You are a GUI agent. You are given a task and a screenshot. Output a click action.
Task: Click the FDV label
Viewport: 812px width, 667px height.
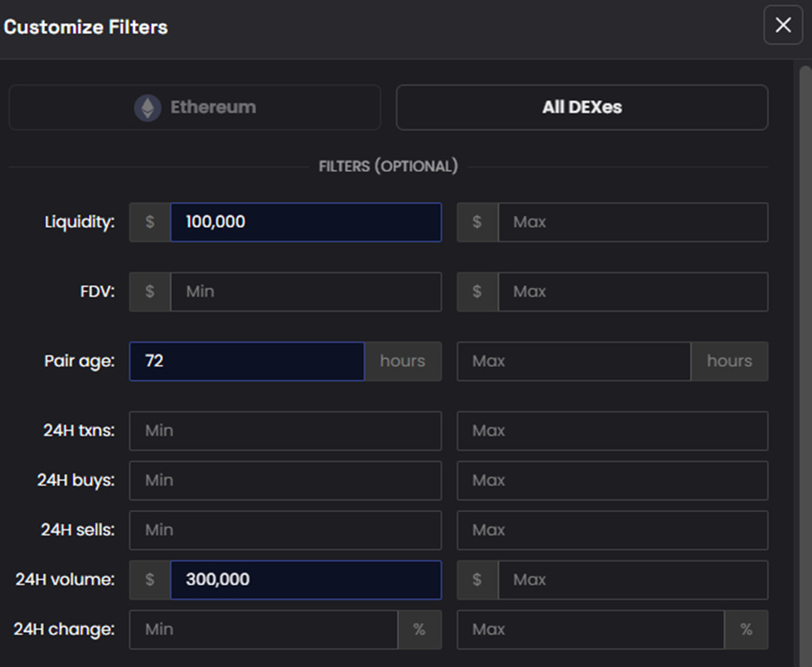click(x=97, y=291)
